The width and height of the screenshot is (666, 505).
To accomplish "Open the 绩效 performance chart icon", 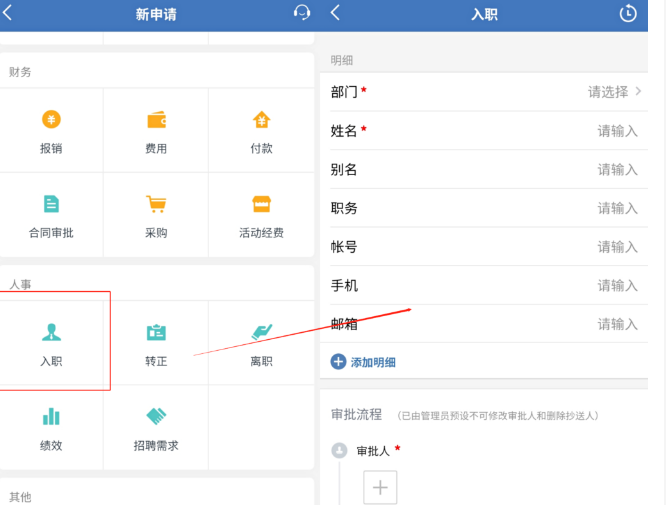I will (51, 417).
